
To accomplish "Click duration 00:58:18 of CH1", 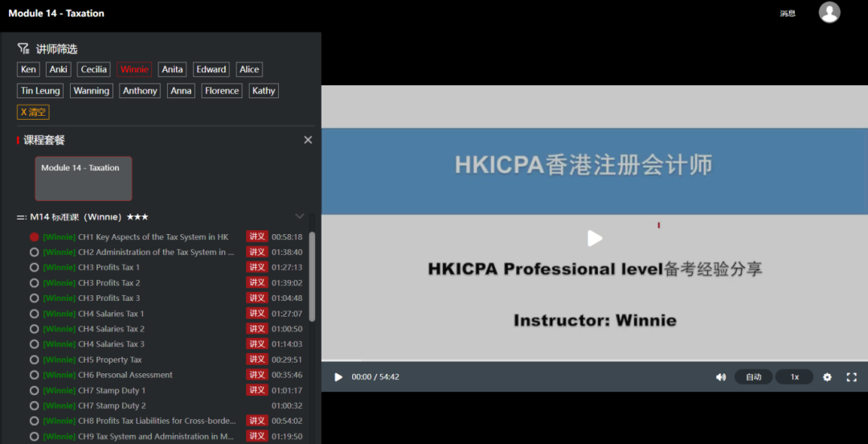I will pyautogui.click(x=287, y=236).
